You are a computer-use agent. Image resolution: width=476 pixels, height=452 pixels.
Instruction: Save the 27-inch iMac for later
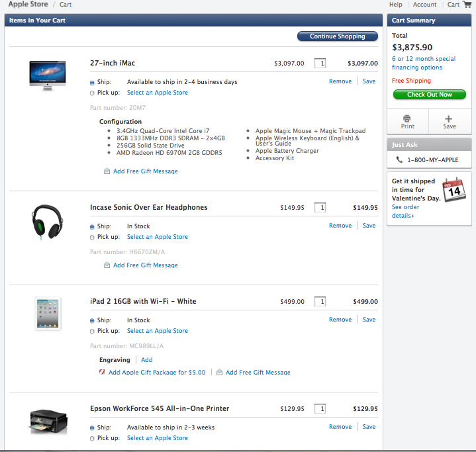[x=369, y=81]
